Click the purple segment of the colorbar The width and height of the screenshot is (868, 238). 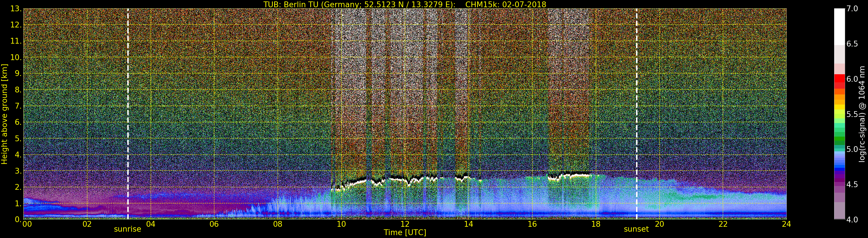(x=839, y=177)
